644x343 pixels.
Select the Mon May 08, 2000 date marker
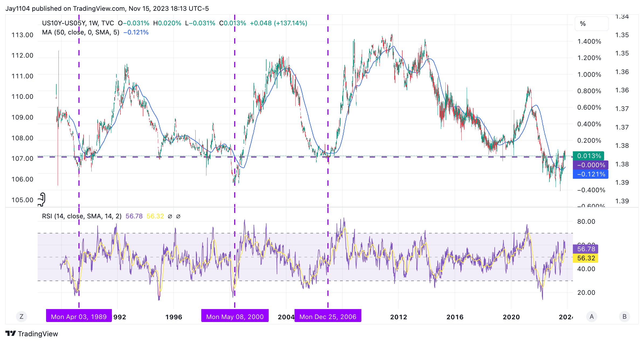235,316
